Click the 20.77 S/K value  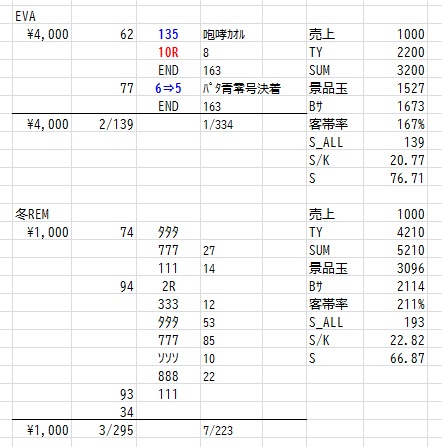[407, 160]
